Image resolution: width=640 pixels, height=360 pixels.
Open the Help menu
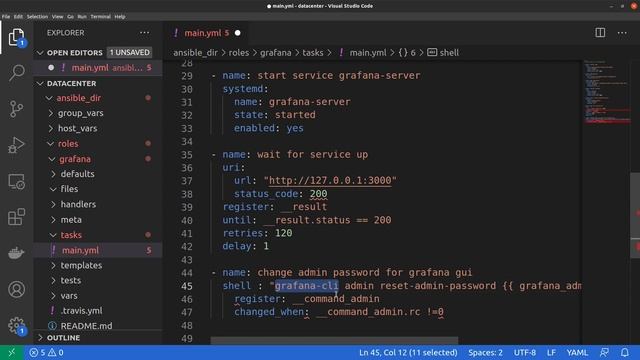pos(120,17)
